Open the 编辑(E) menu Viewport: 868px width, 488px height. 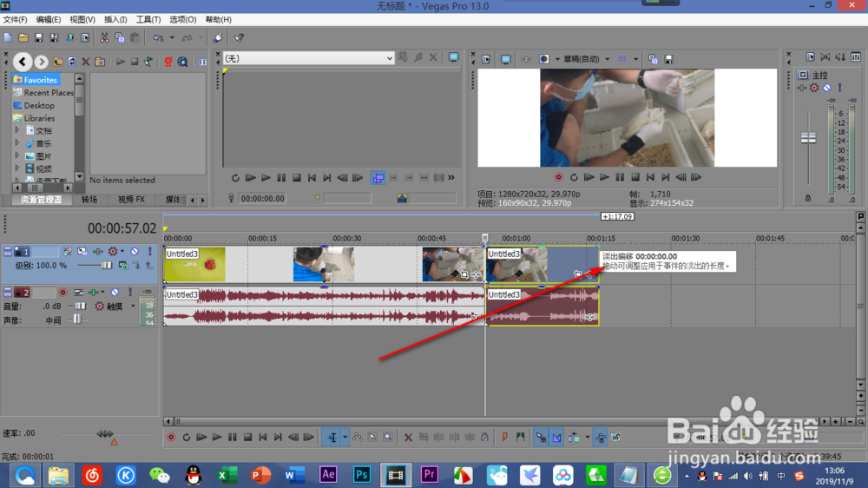coord(48,19)
